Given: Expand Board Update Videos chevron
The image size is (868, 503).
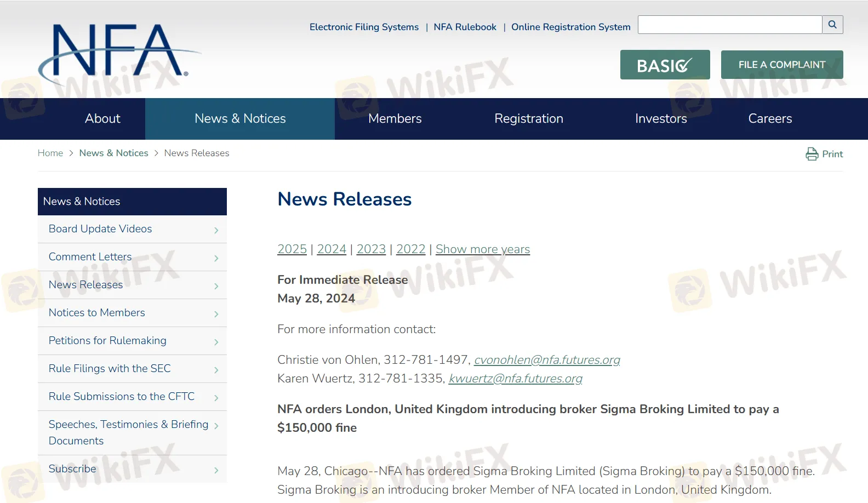Looking at the screenshot, I should [216, 231].
